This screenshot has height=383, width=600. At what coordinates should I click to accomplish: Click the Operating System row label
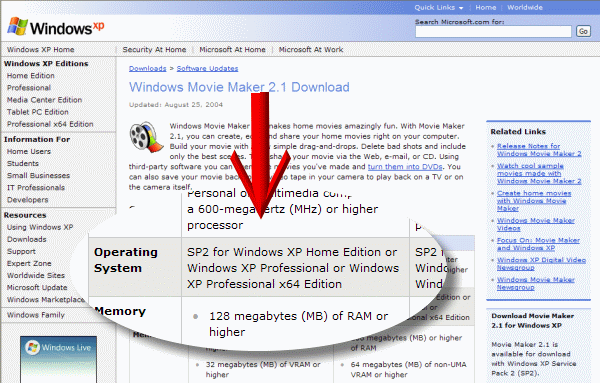(x=126, y=260)
